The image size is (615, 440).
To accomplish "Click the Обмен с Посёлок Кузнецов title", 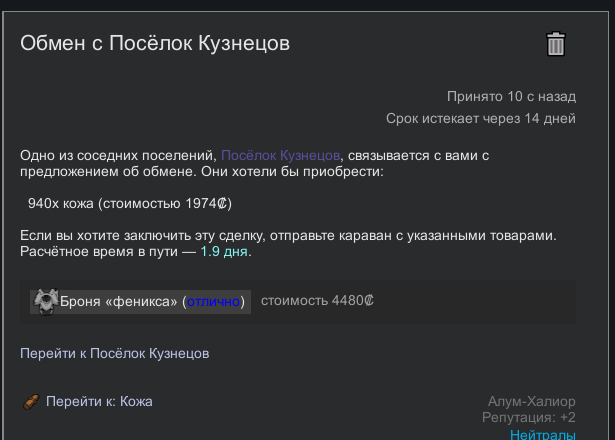I will (x=155, y=43).
